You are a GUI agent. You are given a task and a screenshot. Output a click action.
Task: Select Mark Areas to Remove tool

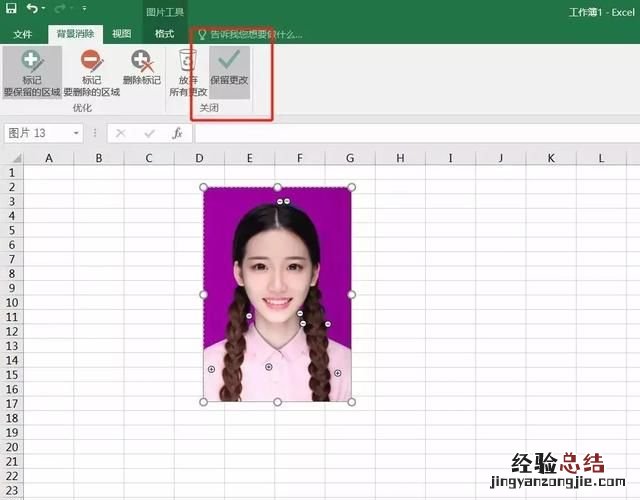(x=91, y=62)
